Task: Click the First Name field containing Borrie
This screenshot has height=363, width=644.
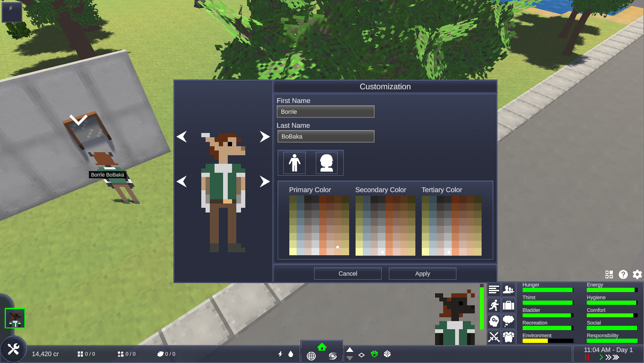Action: click(x=326, y=112)
